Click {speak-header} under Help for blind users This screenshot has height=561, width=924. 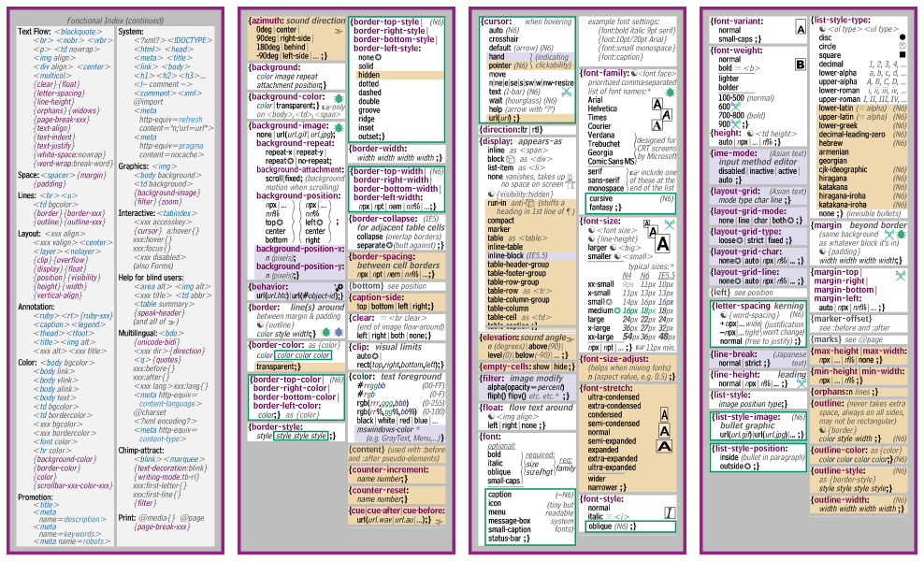[x=158, y=313]
